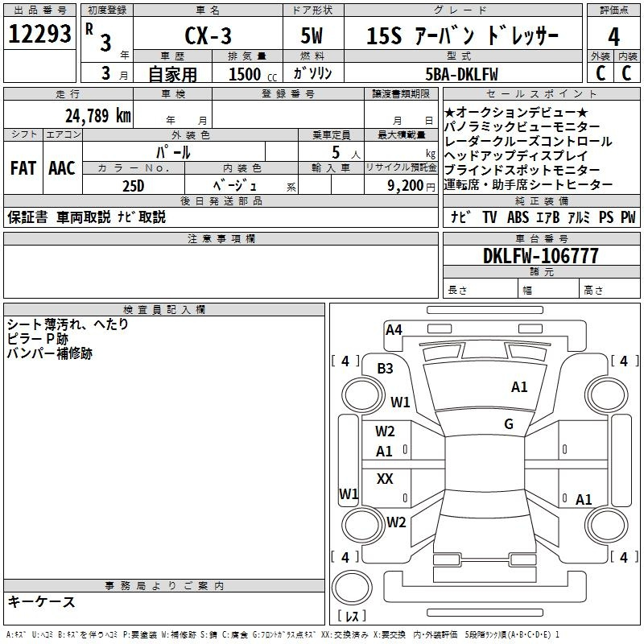
Task: Select the G windshield chip marker
Action: (x=509, y=424)
